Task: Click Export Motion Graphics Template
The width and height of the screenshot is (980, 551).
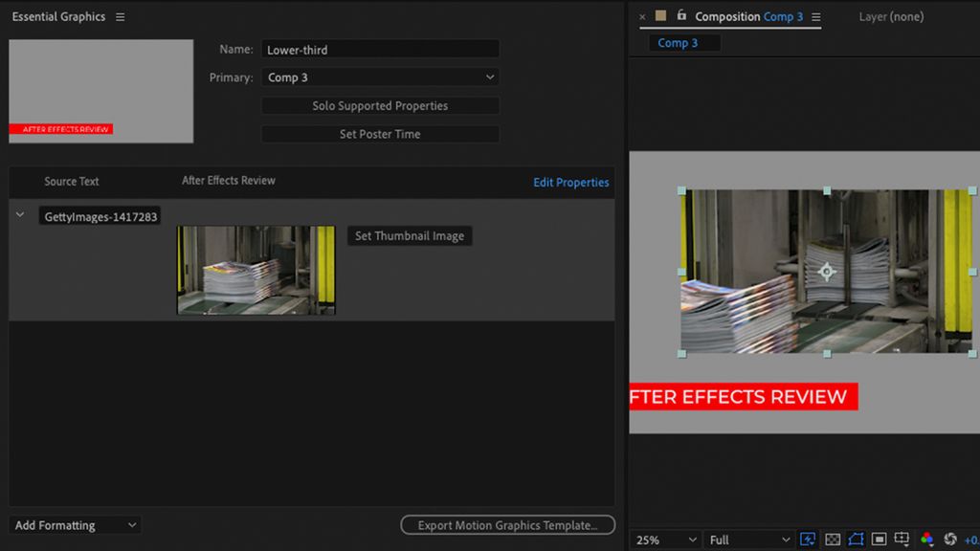Action: [x=507, y=524]
